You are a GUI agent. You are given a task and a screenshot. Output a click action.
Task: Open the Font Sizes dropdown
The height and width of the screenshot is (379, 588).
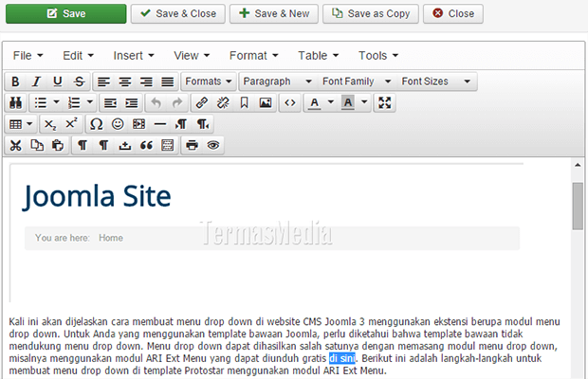(436, 81)
